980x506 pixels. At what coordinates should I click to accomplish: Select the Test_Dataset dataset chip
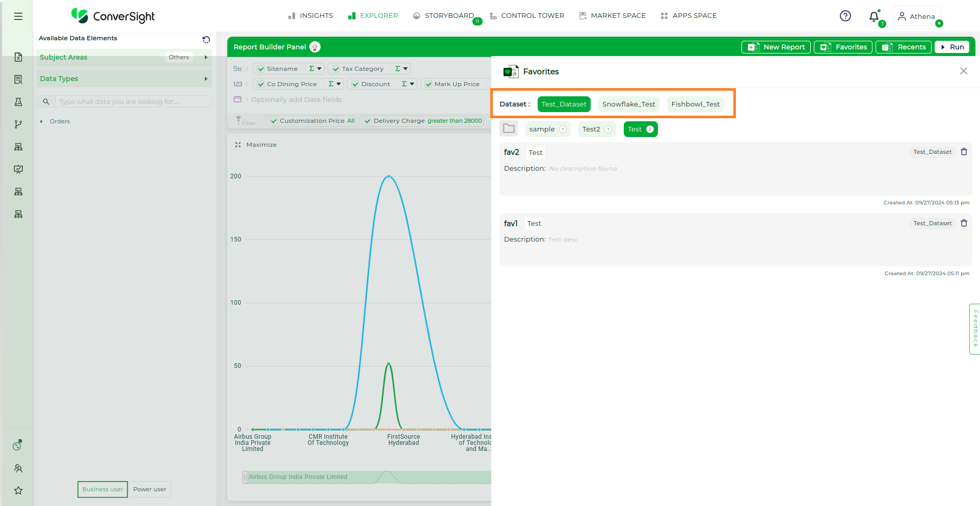(x=564, y=104)
